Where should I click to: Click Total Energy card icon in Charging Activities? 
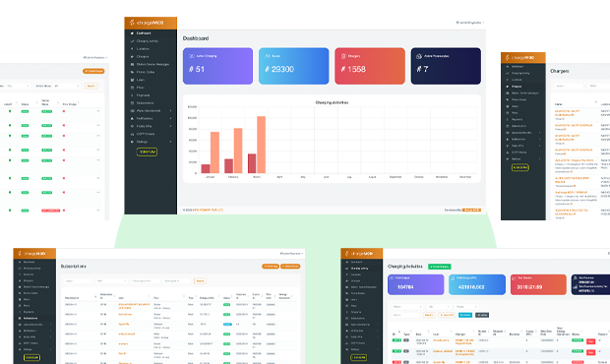point(453,278)
